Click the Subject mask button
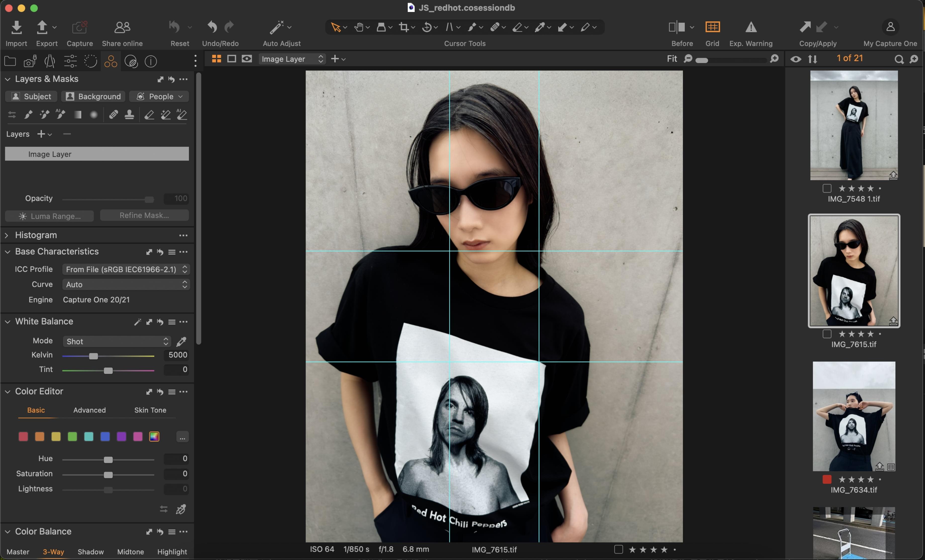The height and width of the screenshot is (560, 925). coord(31,97)
